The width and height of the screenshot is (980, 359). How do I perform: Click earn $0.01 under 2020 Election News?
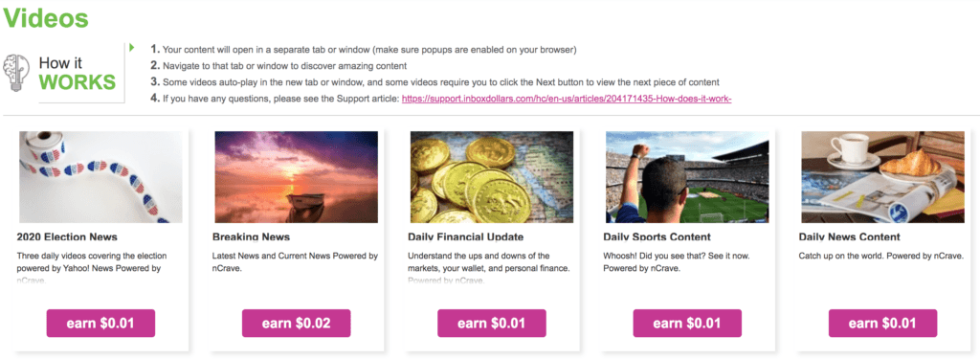tap(100, 324)
